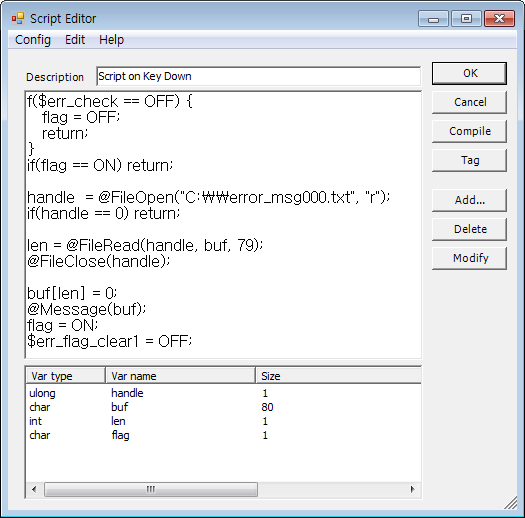Open the Help menu

click(111, 40)
